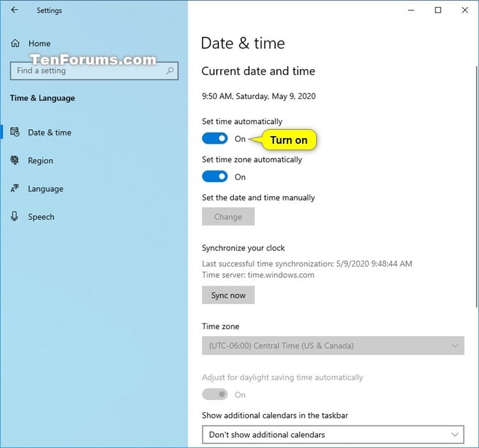Go to Language settings
Image resolution: width=479 pixels, height=448 pixels.
coord(45,189)
